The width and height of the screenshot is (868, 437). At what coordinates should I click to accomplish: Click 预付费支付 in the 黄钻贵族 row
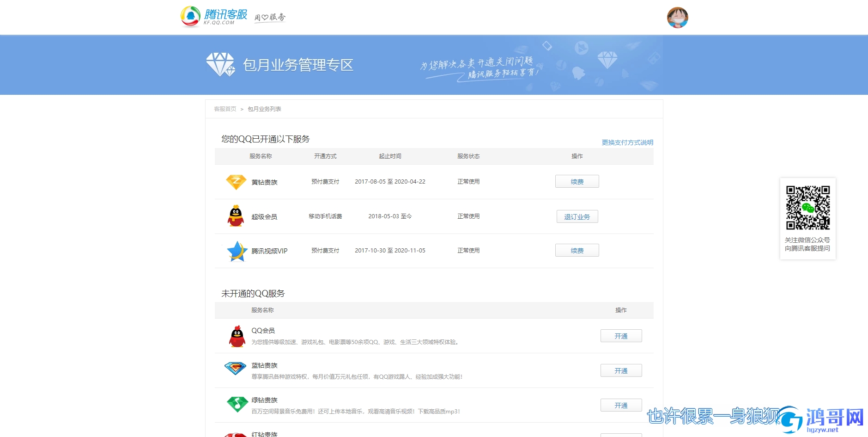(325, 182)
